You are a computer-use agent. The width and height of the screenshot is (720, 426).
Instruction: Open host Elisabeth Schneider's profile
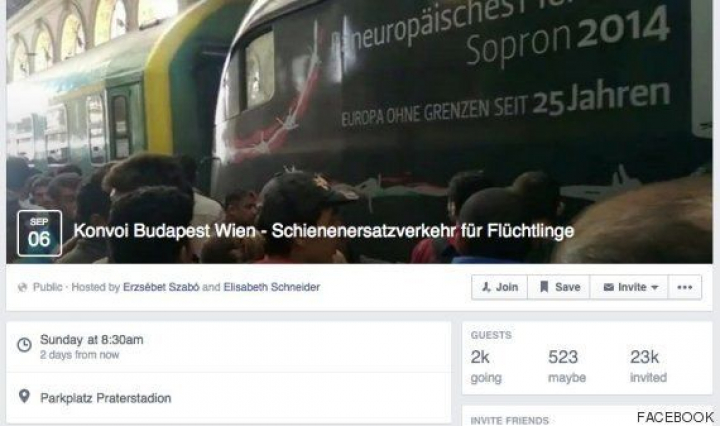tap(271, 287)
